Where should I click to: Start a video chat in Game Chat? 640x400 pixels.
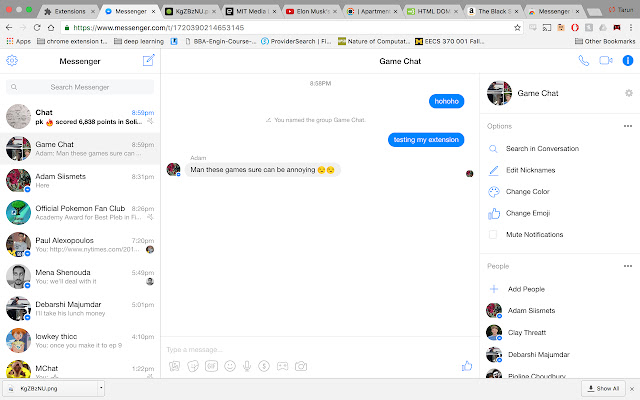pyautogui.click(x=606, y=61)
